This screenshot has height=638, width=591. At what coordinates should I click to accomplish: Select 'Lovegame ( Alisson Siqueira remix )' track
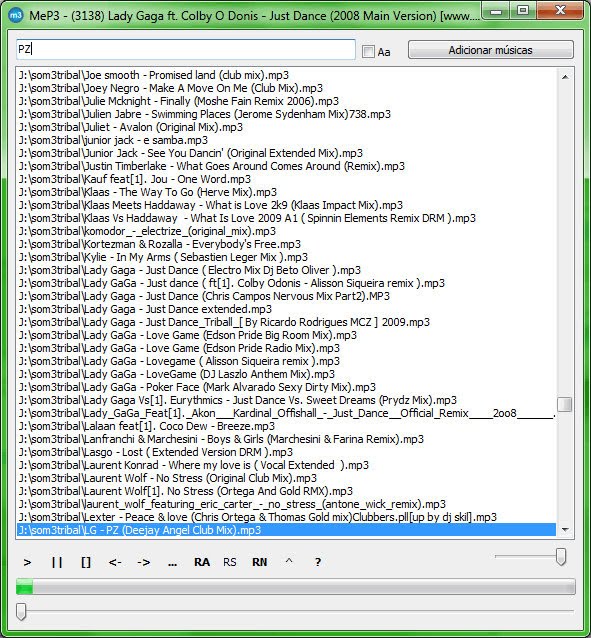287,362
